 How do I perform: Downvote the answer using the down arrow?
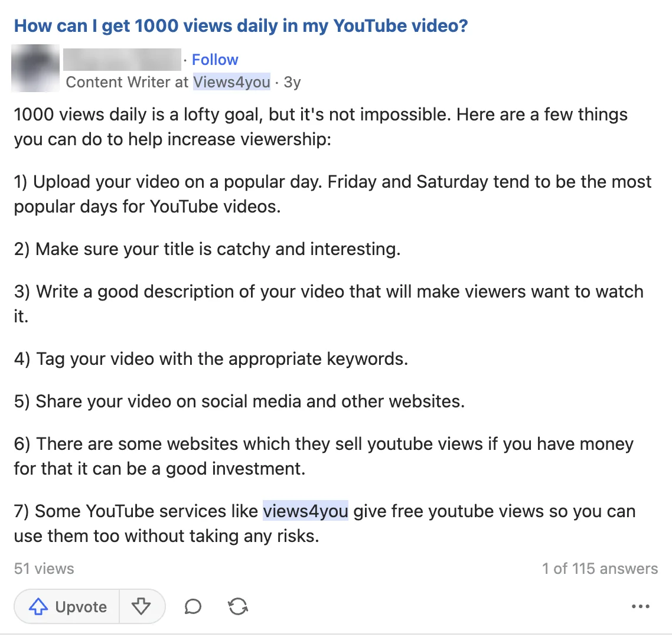pyautogui.click(x=141, y=606)
